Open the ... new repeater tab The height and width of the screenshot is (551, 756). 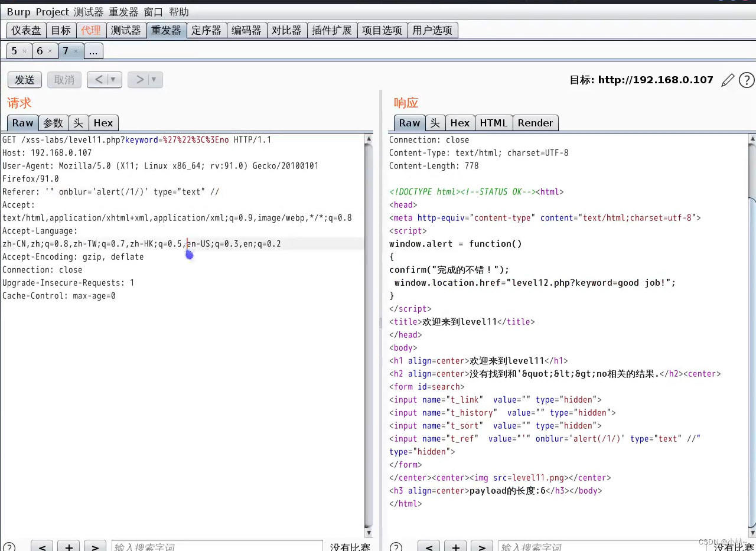(93, 51)
